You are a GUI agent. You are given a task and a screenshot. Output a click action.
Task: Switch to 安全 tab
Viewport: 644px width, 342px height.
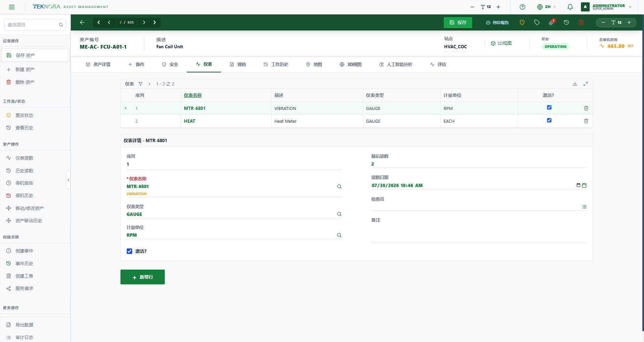(170, 64)
